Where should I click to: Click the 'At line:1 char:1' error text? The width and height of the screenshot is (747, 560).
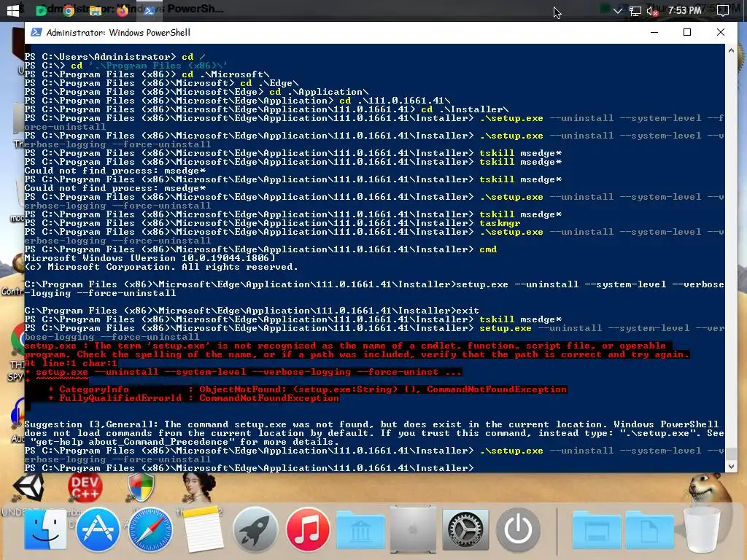point(71,363)
